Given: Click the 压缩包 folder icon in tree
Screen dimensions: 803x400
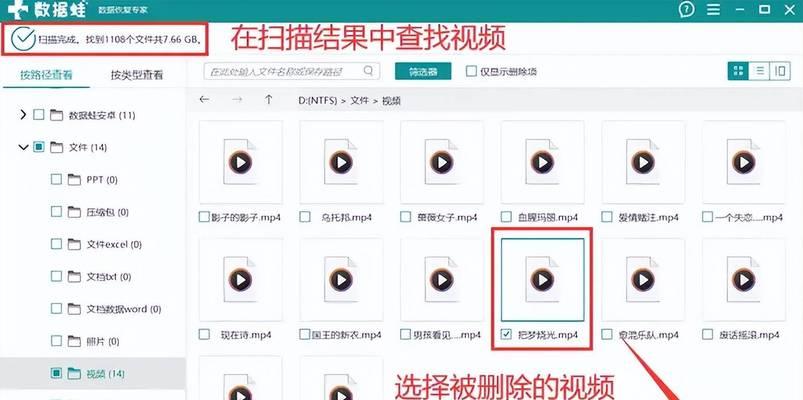Looking at the screenshot, I should (x=75, y=212).
